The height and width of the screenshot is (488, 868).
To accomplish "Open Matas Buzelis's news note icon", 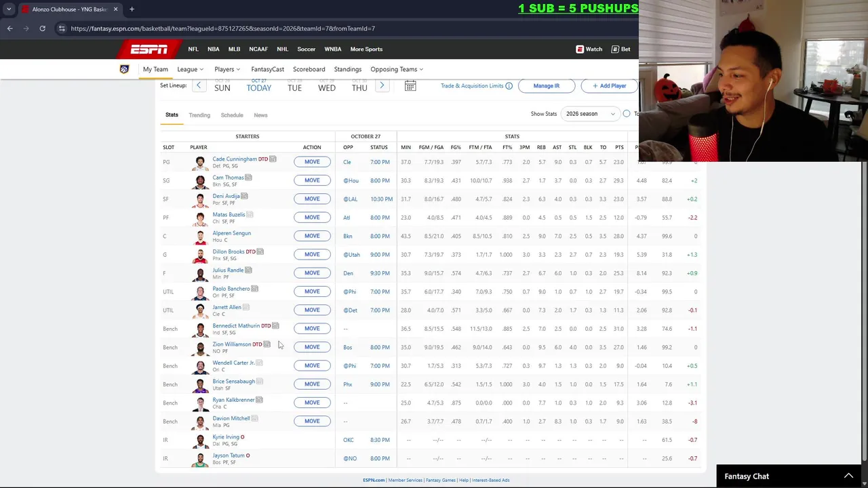I will pyautogui.click(x=250, y=215).
